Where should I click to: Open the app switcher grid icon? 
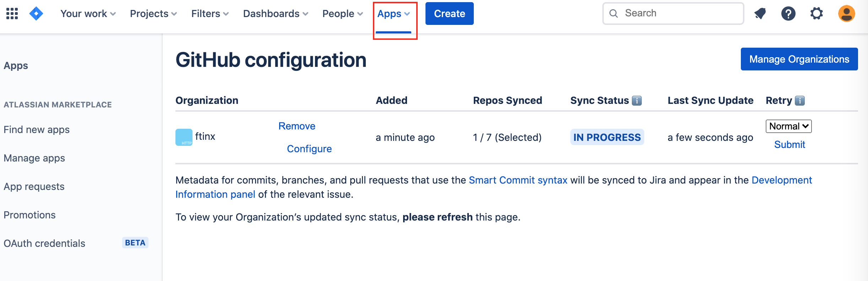coord(12,14)
